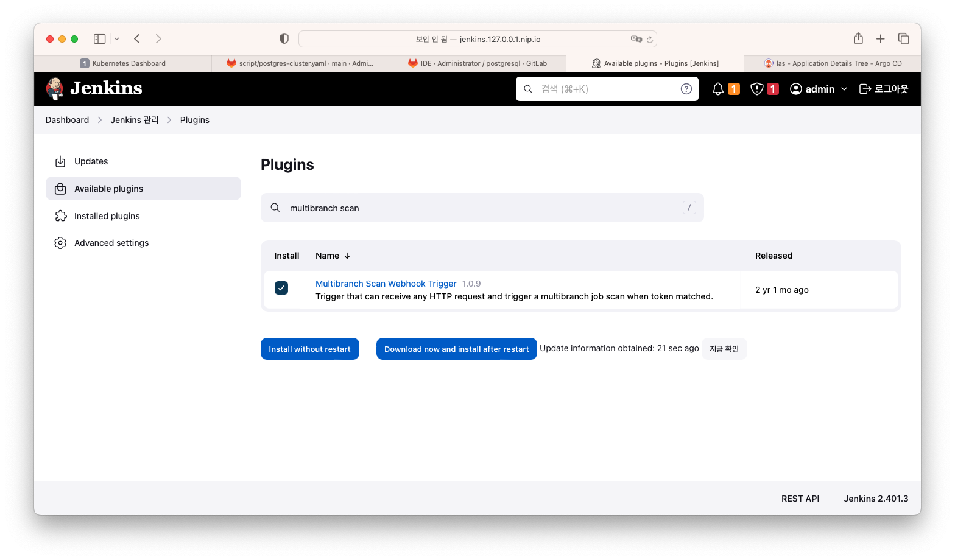Go forward with Safari forward arrow
Screen dimensions: 955x560
tap(158, 39)
